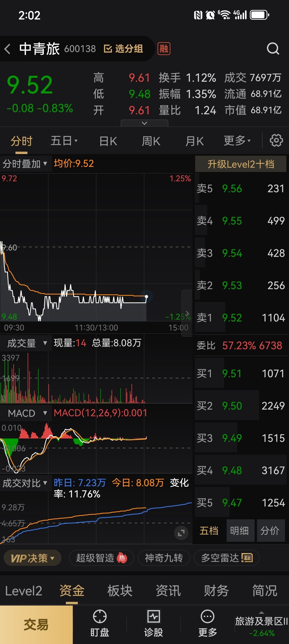The width and height of the screenshot is (289, 644).
Task: Tap the red 热 hot badge
Action: (x=122, y=558)
